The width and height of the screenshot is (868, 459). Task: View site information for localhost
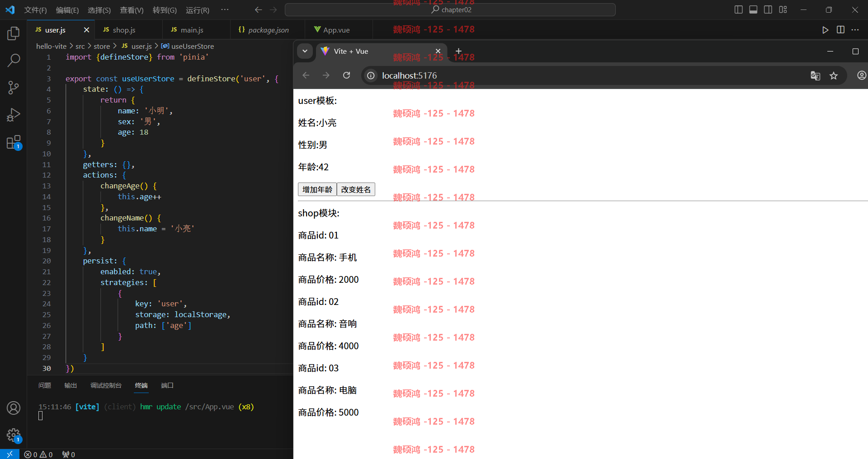371,75
